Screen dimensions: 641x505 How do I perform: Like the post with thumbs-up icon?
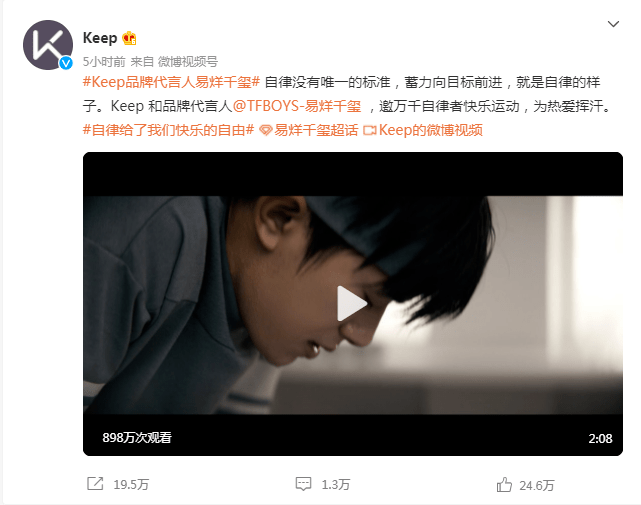504,485
